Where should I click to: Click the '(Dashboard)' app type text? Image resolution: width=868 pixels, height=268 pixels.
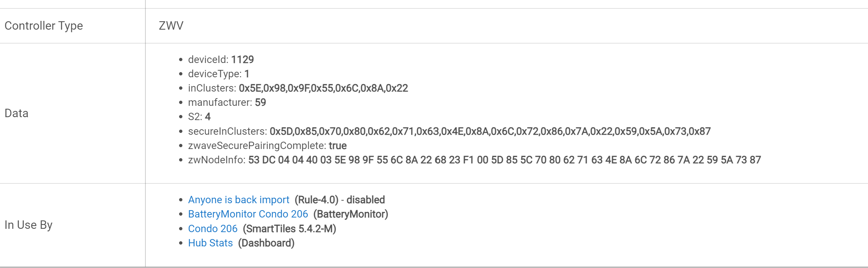coord(266,243)
